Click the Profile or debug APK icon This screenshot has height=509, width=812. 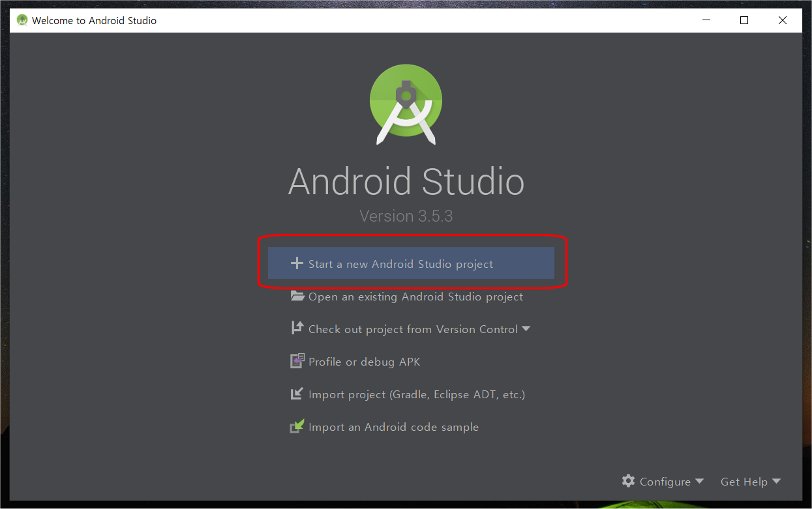(x=297, y=361)
